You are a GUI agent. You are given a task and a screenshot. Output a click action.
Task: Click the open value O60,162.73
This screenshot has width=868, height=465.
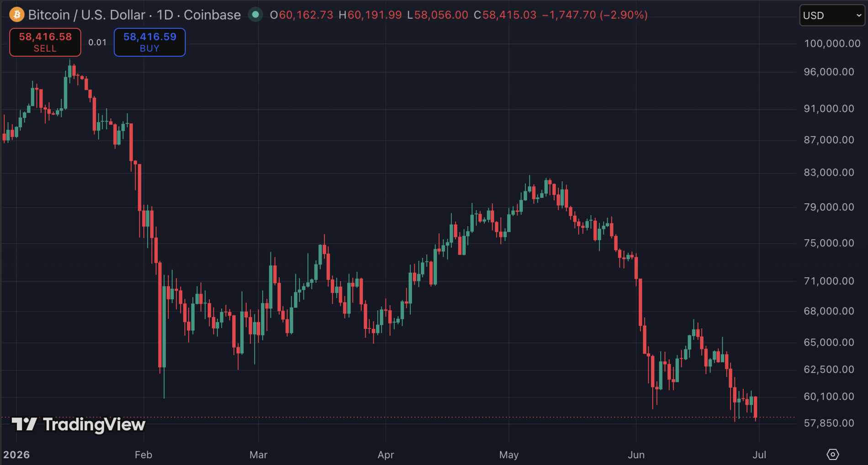click(x=302, y=15)
